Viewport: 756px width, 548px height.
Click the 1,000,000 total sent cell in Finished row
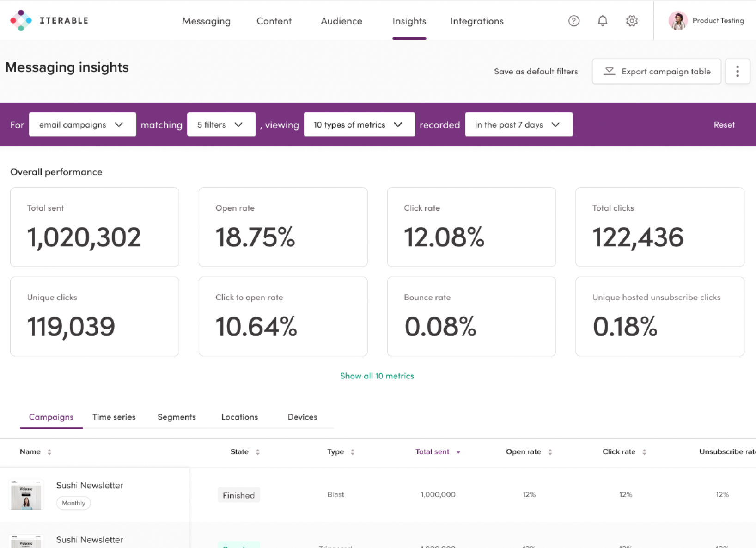tap(438, 494)
